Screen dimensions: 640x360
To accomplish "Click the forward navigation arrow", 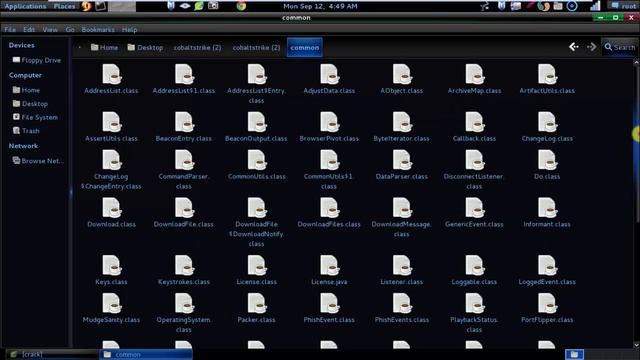I will [x=591, y=47].
